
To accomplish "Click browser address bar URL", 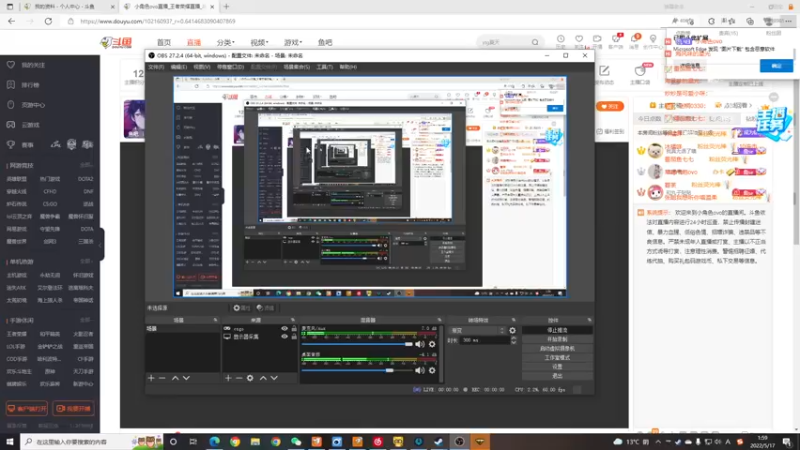I will (x=158, y=21).
